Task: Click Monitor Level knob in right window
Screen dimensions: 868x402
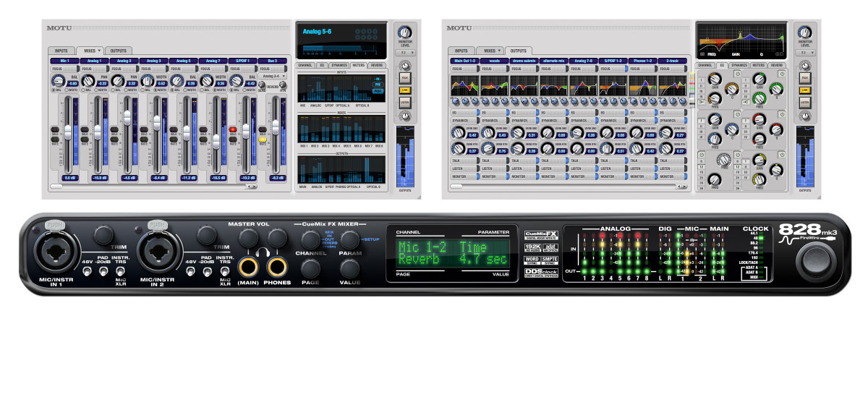Action: pos(805,33)
